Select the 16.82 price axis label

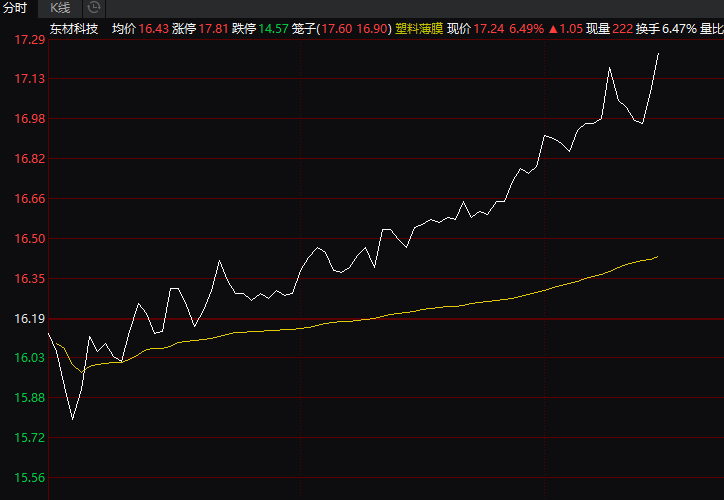coord(30,159)
